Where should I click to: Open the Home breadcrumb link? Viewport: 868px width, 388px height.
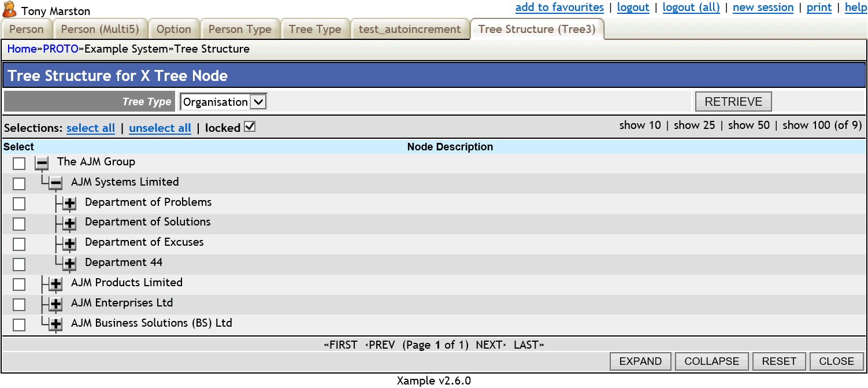[21, 49]
